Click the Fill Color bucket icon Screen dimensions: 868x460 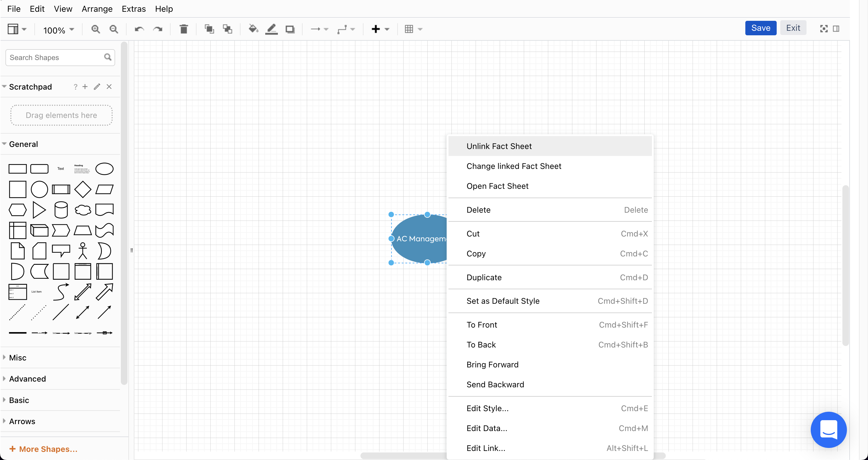[x=253, y=29]
